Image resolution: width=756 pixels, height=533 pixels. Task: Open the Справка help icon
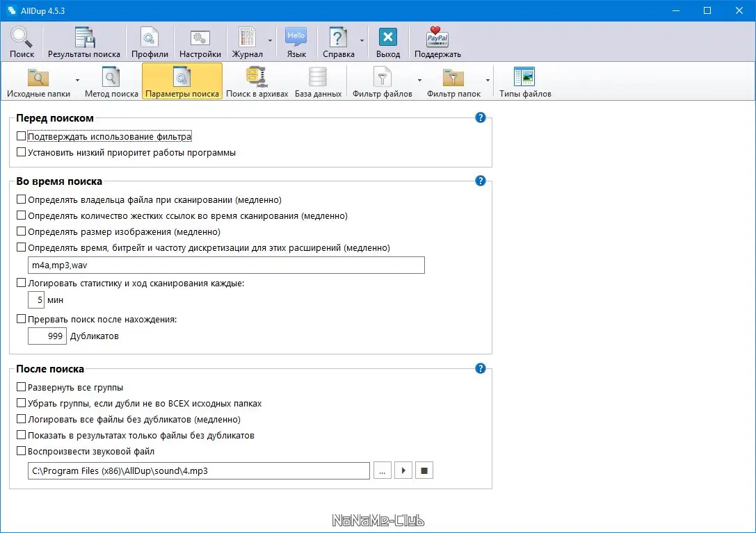pyautogui.click(x=339, y=42)
